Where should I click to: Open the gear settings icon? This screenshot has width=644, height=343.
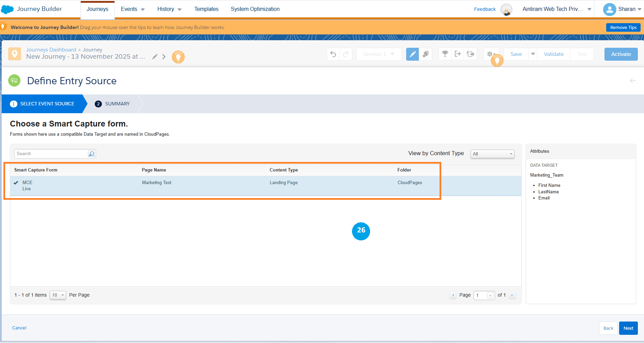490,54
